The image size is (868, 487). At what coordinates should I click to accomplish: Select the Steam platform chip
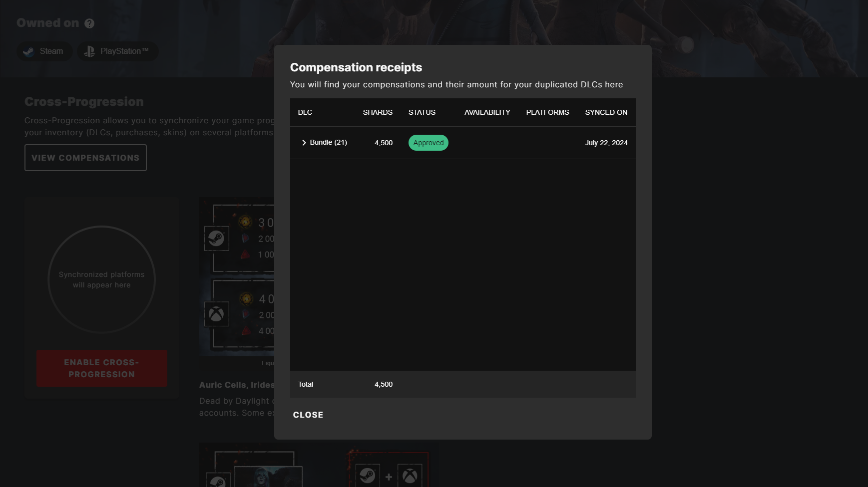point(44,51)
